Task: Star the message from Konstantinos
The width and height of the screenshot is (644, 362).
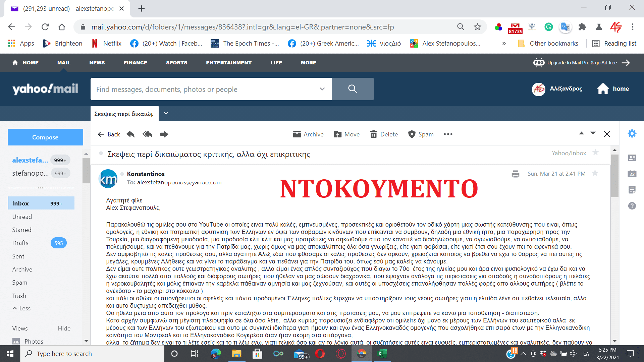Action: point(595,173)
